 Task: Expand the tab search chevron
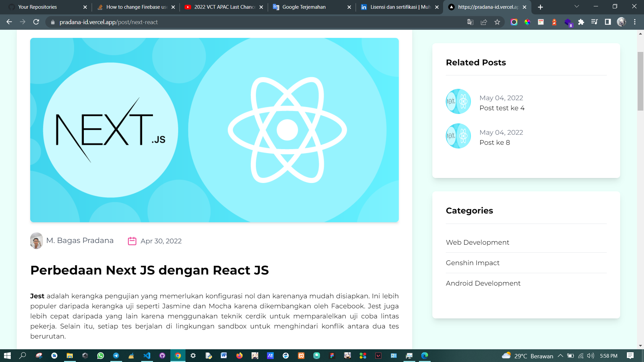coord(577,7)
